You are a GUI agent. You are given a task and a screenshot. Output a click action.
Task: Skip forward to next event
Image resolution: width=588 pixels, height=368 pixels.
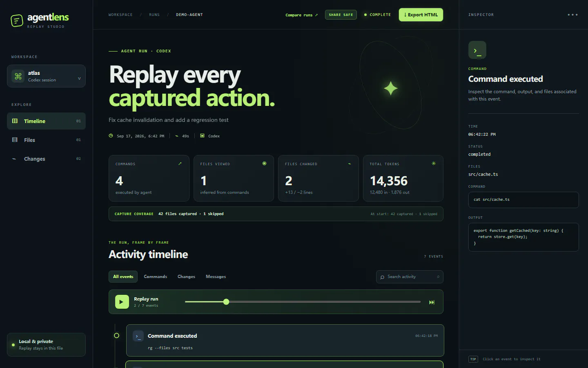[432, 302]
